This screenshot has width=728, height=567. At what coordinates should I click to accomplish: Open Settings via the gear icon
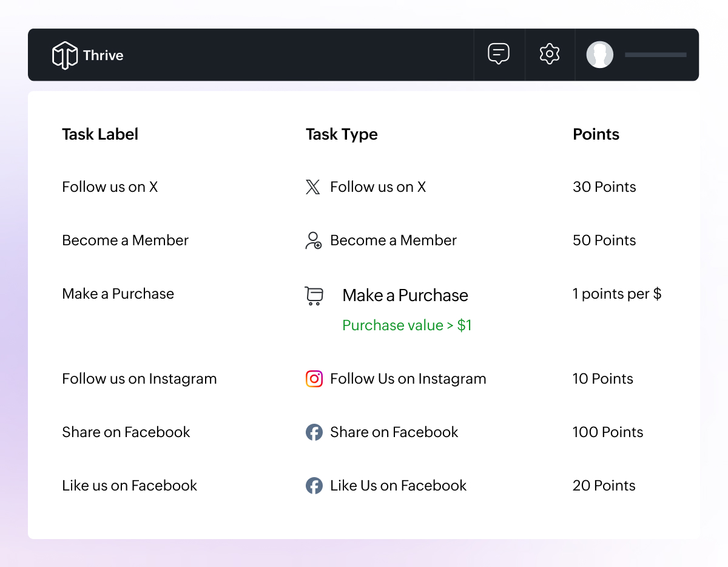(550, 54)
